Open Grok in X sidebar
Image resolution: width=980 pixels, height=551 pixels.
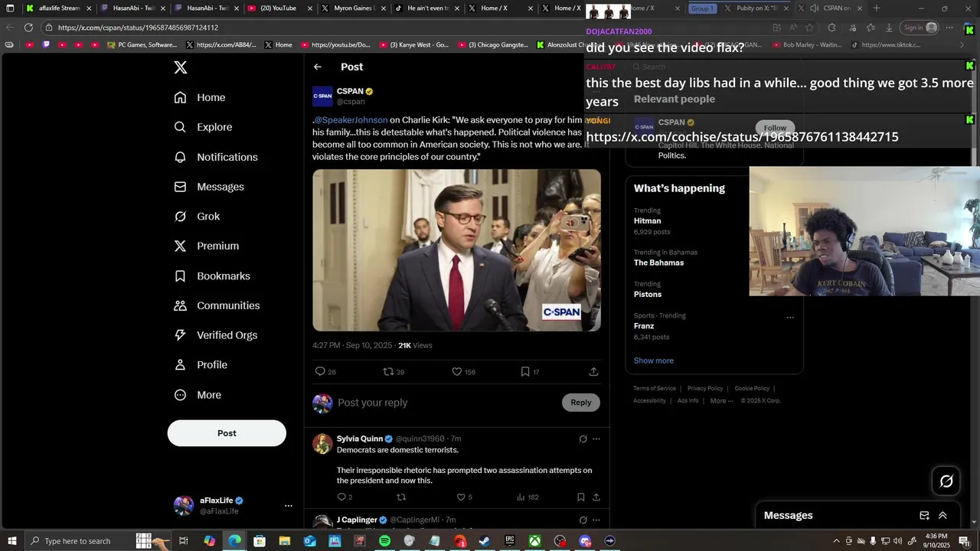coord(197,217)
